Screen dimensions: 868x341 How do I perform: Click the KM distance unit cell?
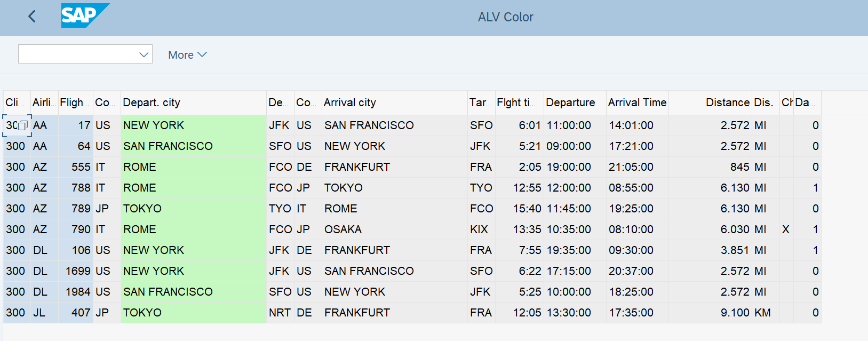[762, 313]
